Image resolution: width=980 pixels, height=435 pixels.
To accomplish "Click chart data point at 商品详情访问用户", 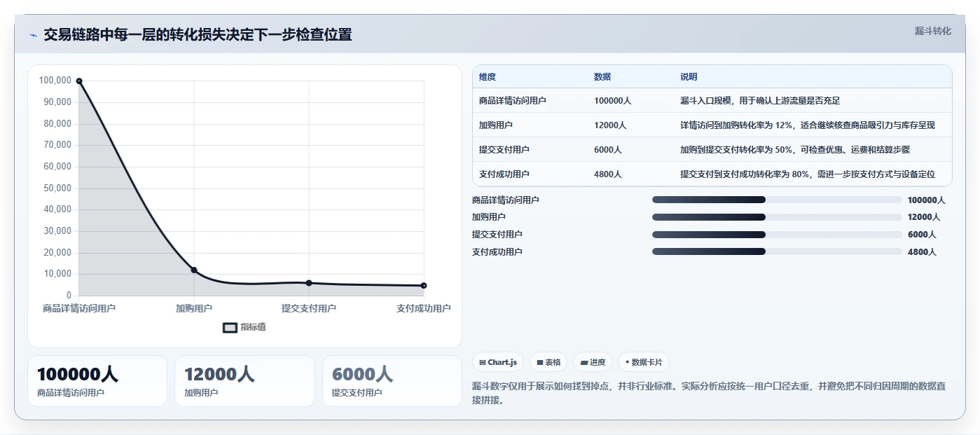I will 79,81.
